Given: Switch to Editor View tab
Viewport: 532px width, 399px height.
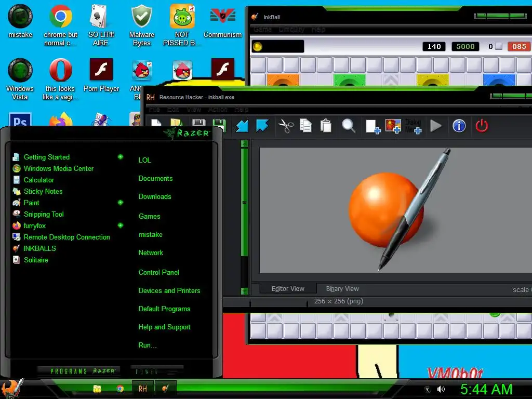Looking at the screenshot, I should tap(288, 289).
